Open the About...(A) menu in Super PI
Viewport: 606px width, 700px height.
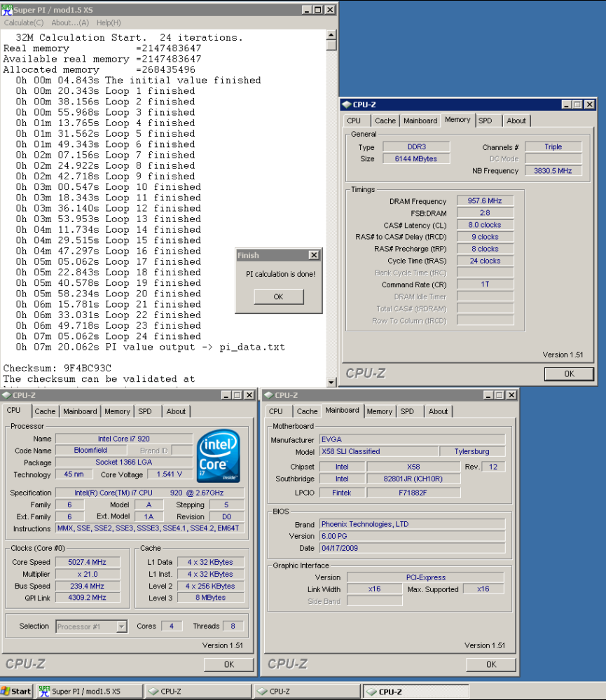pos(70,22)
